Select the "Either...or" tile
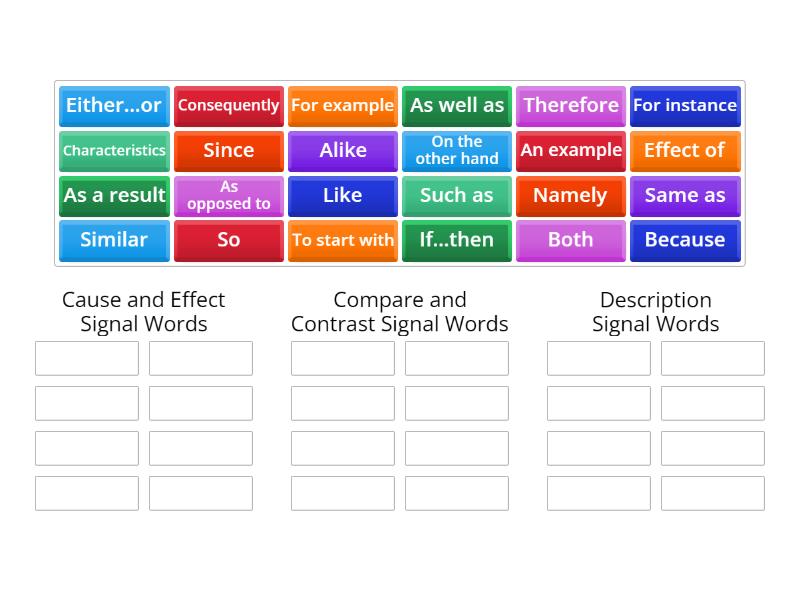 pyautogui.click(x=113, y=106)
